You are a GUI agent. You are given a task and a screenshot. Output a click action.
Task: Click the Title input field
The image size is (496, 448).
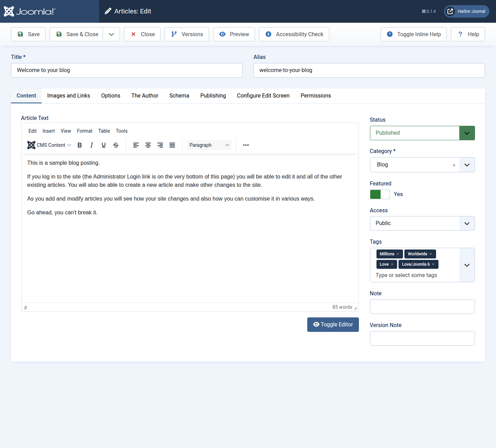click(x=127, y=70)
